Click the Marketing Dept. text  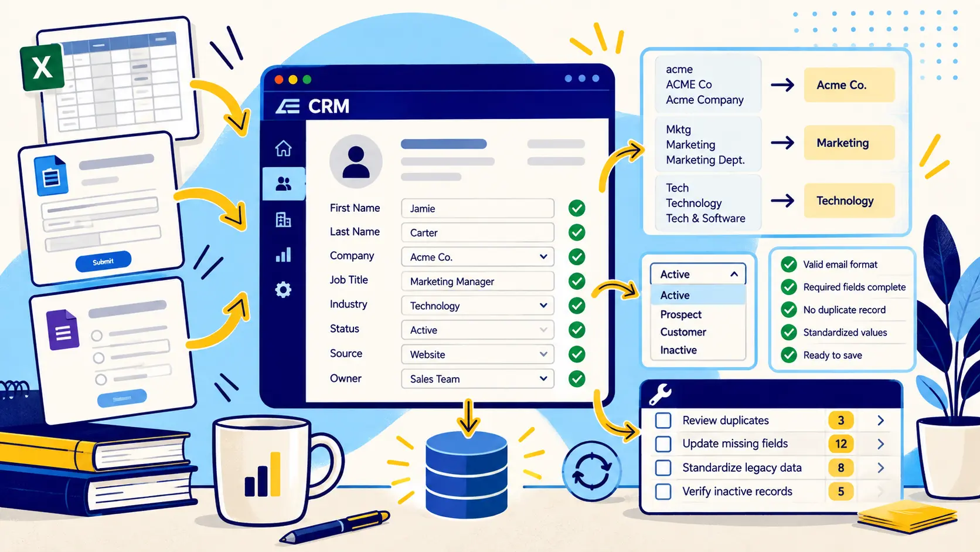[x=706, y=160]
